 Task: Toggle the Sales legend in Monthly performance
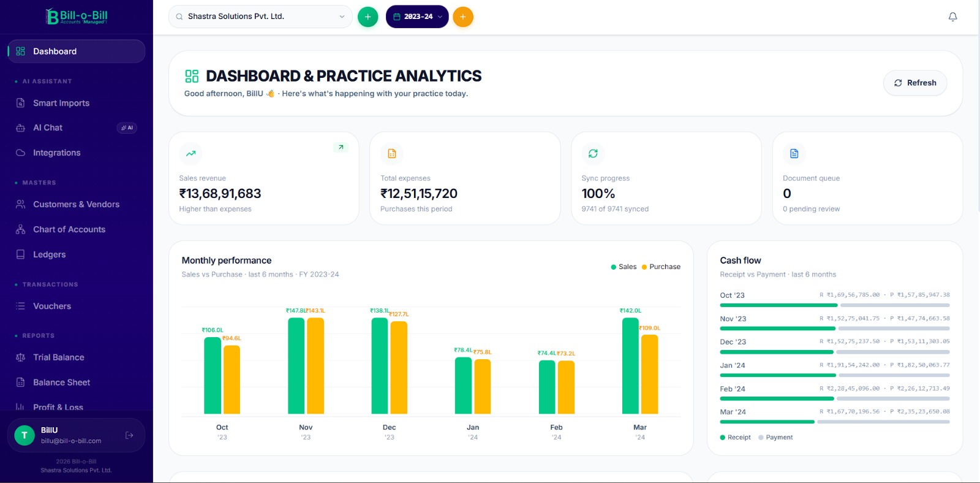coord(624,267)
